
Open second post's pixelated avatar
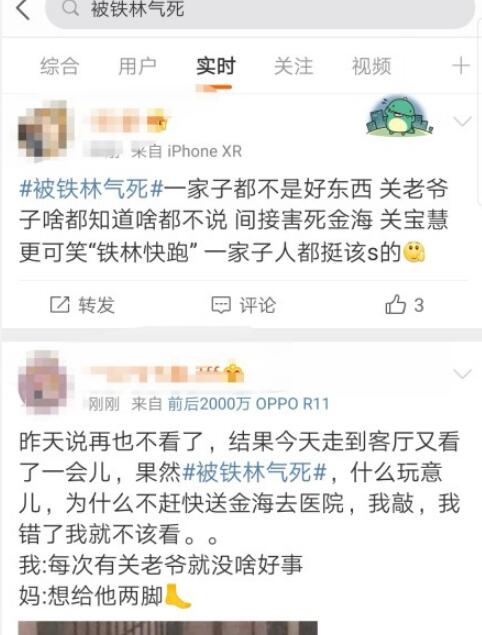click(45, 382)
